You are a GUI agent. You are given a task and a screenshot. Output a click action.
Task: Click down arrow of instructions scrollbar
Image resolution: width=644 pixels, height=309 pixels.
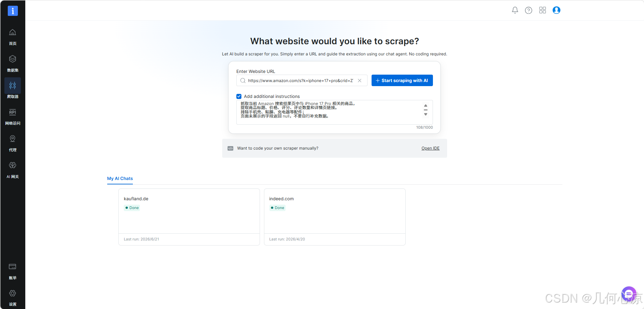426,114
